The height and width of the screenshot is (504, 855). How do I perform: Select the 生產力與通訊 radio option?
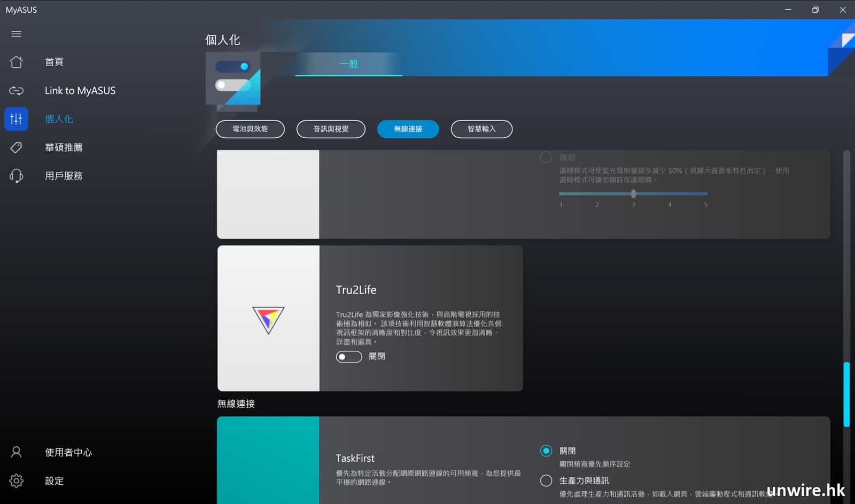[546, 481]
